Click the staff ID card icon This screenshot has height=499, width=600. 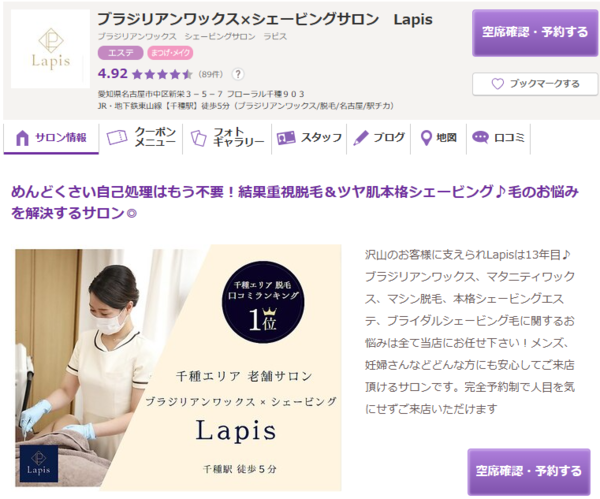pos(286,138)
